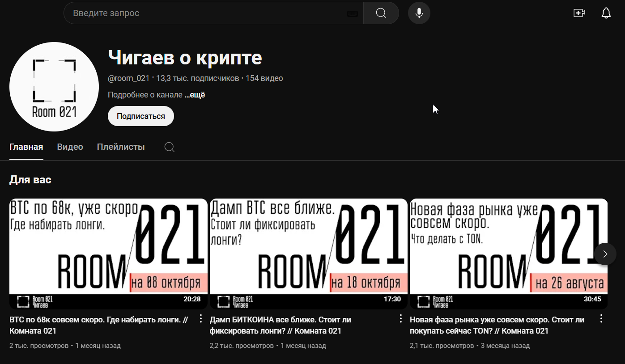Screen dimensions: 625x364
Task: Open notifications bell icon
Action: [606, 13]
